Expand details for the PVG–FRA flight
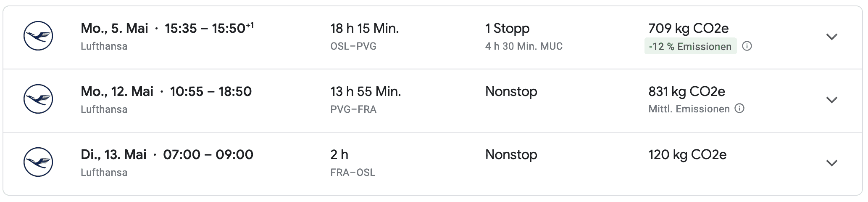The image size is (868, 202). 832,100
